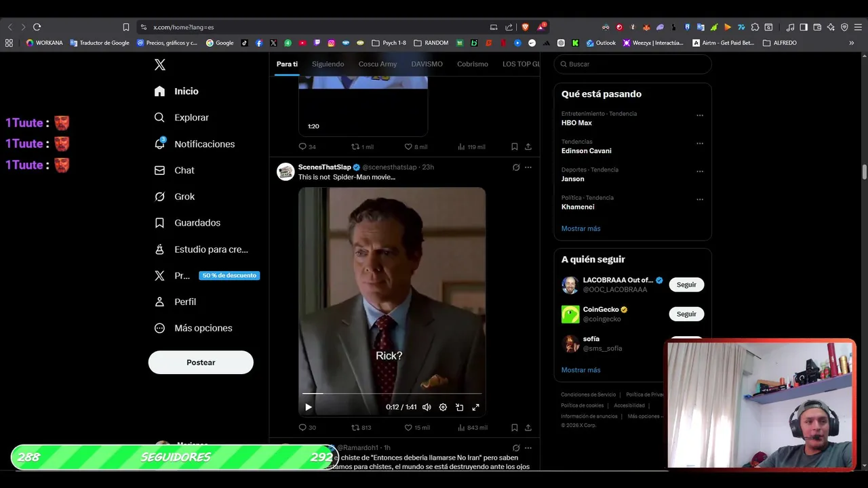Screen dimensions: 868x488
Task: Enter fullscreen on the video player
Action: (475, 407)
